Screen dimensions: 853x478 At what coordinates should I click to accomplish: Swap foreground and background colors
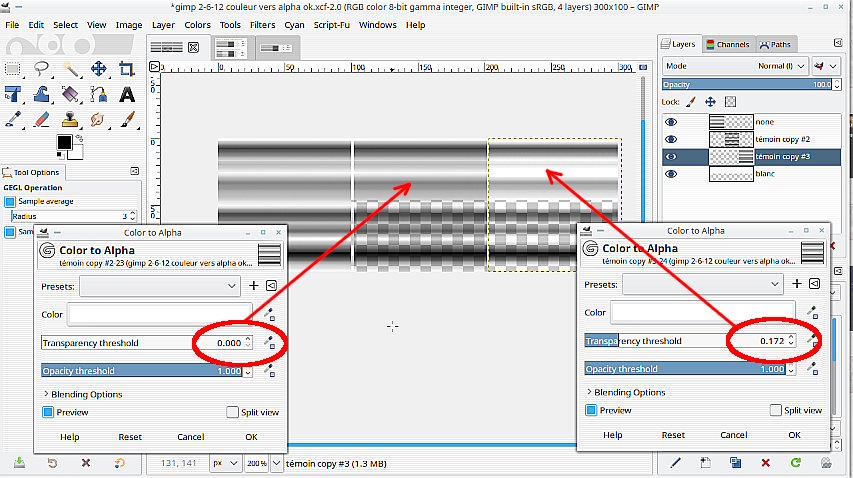(79, 138)
